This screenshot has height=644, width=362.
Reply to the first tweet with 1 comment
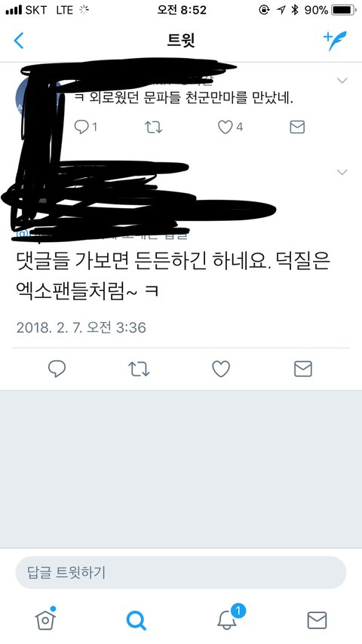tap(85, 127)
